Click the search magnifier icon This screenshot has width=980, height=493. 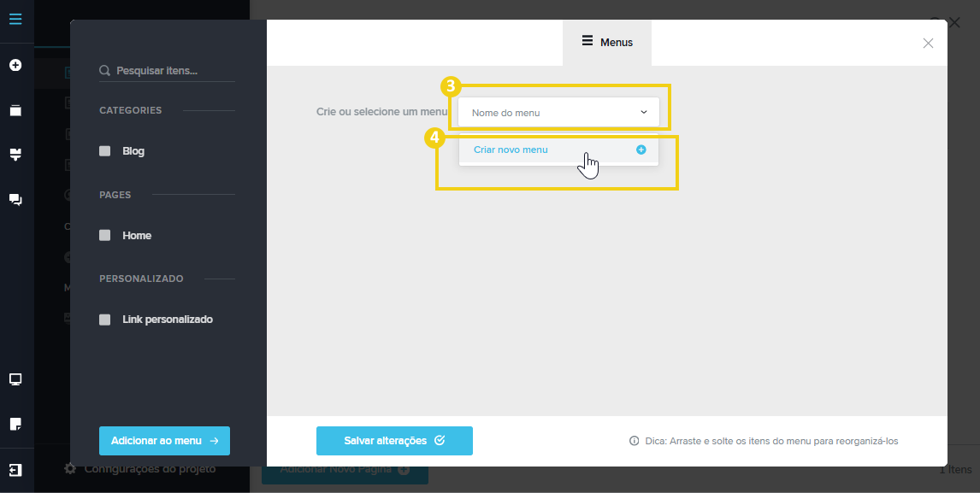point(105,71)
